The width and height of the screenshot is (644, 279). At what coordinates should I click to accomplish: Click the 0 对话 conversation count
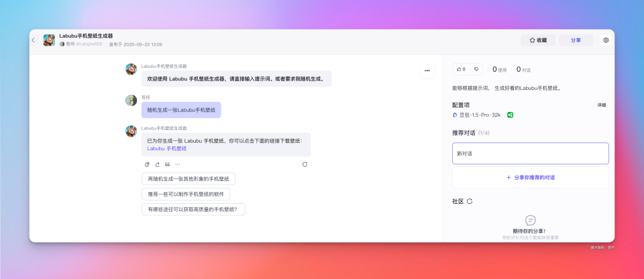(x=524, y=70)
